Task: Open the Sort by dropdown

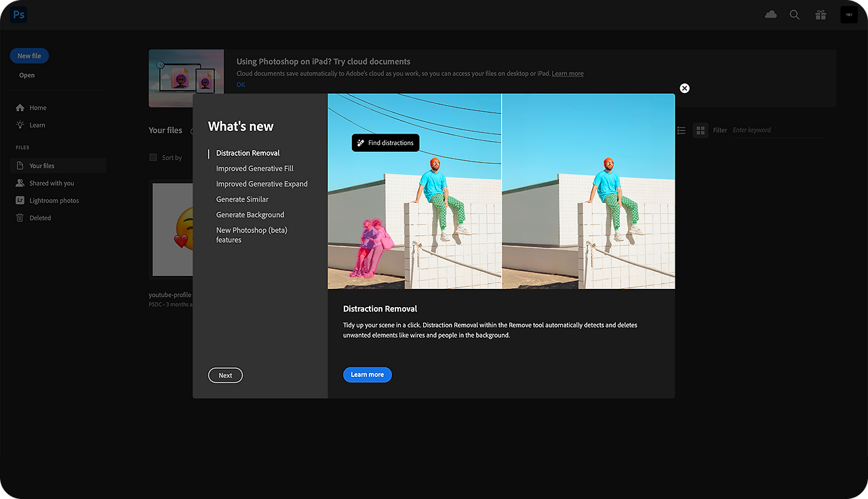Action: coord(172,158)
